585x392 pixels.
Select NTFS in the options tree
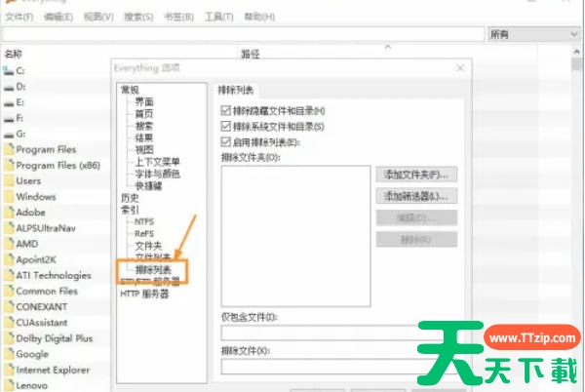pos(144,222)
